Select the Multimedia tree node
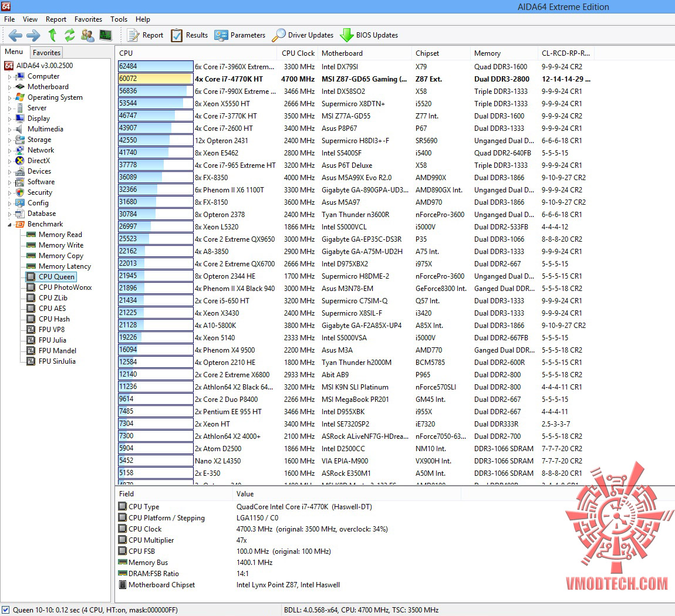This screenshot has width=675, height=616. [x=45, y=129]
